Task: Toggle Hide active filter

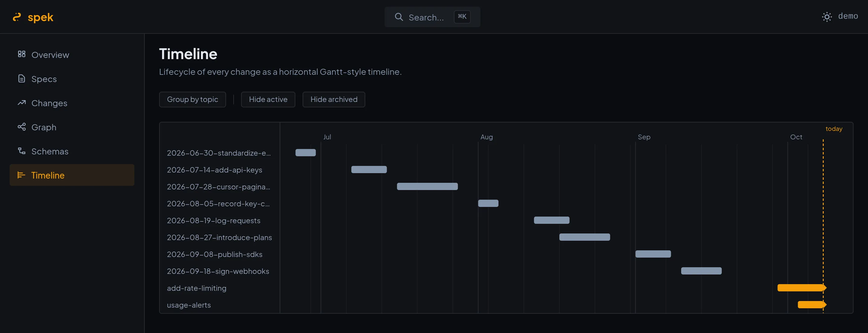Action: [x=268, y=100]
